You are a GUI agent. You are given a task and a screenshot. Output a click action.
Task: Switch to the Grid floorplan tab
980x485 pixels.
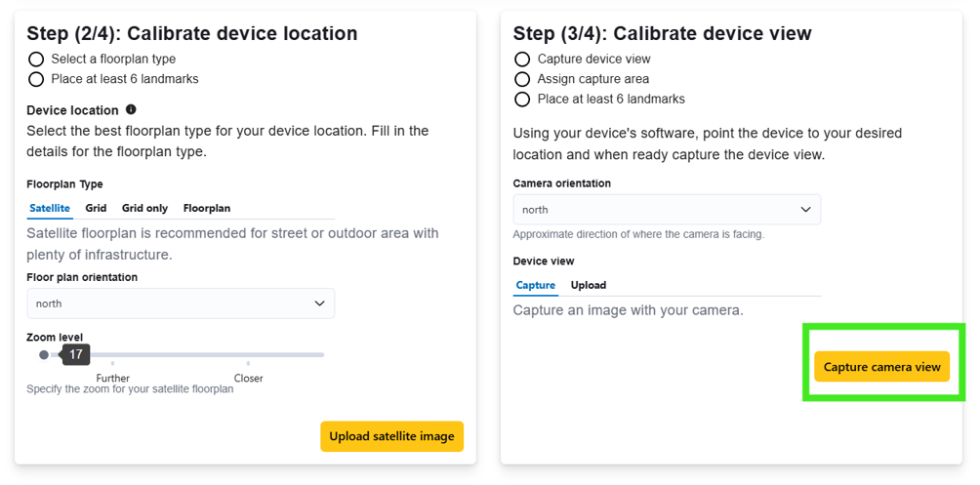click(97, 208)
